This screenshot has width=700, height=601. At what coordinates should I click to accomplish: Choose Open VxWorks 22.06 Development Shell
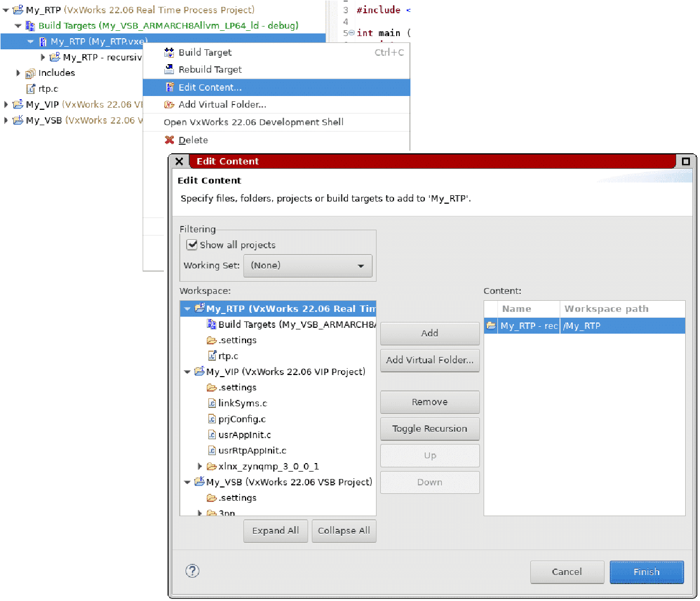pyautogui.click(x=253, y=122)
